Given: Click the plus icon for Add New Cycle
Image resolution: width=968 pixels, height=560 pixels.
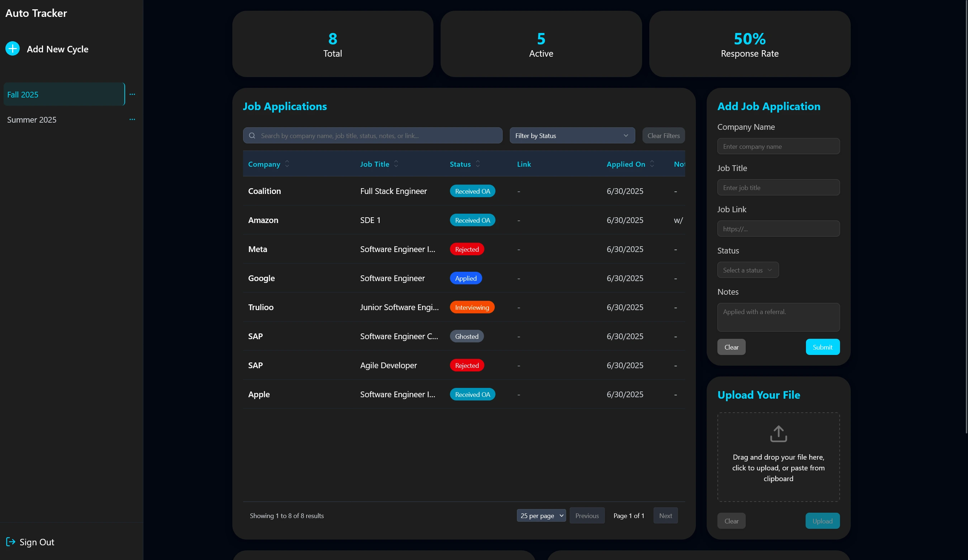Looking at the screenshot, I should [x=13, y=49].
